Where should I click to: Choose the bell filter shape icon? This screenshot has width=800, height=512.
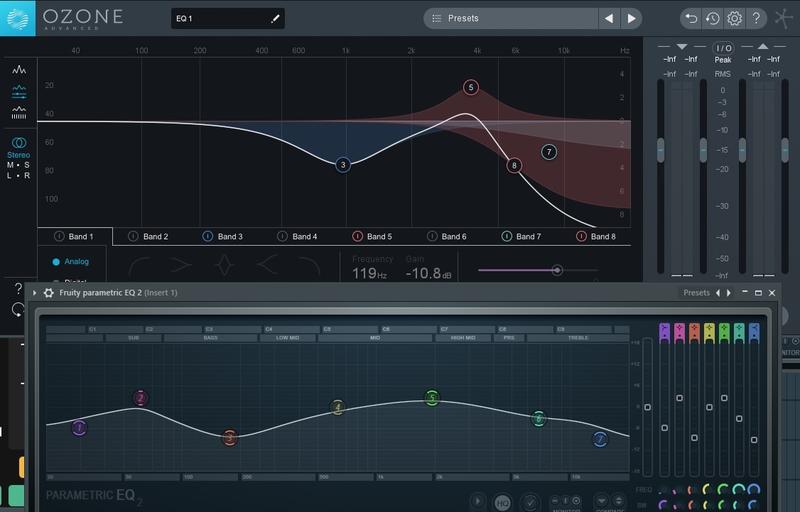tap(224, 266)
